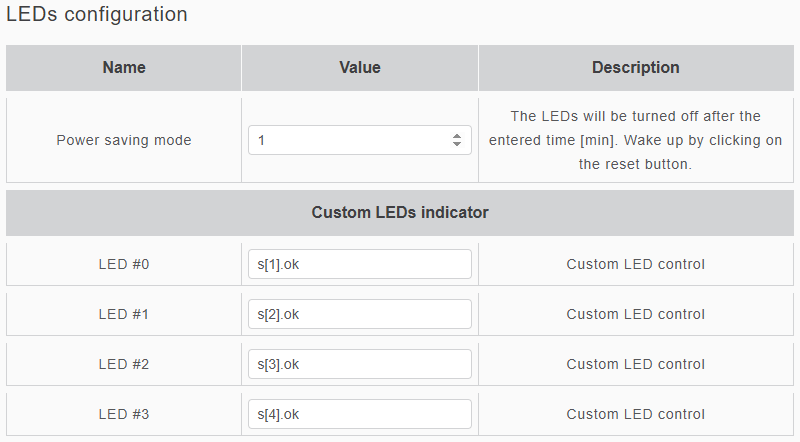Click Custom LED control text for LED #3
800x442 pixels.
point(636,414)
